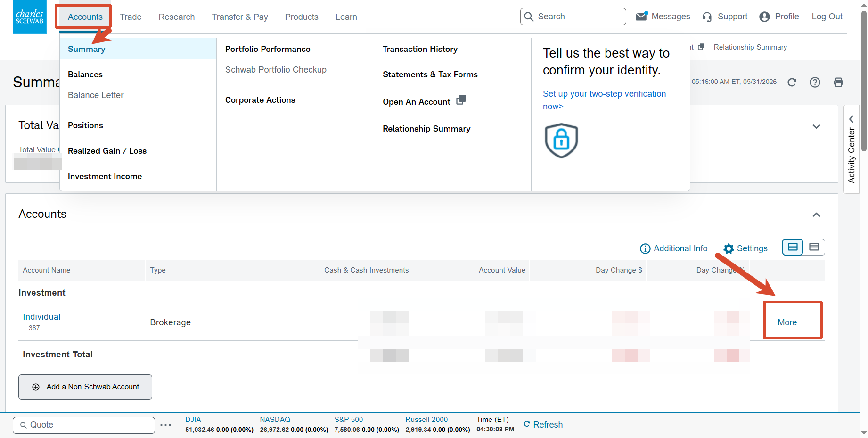Collapse the Accounts section chevron

817,215
